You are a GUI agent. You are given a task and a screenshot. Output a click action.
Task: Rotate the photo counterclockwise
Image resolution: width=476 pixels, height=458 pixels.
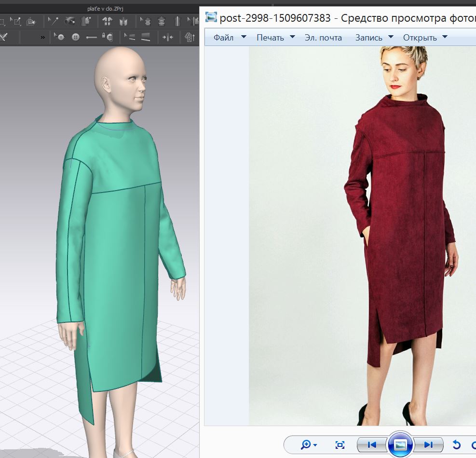point(456,444)
